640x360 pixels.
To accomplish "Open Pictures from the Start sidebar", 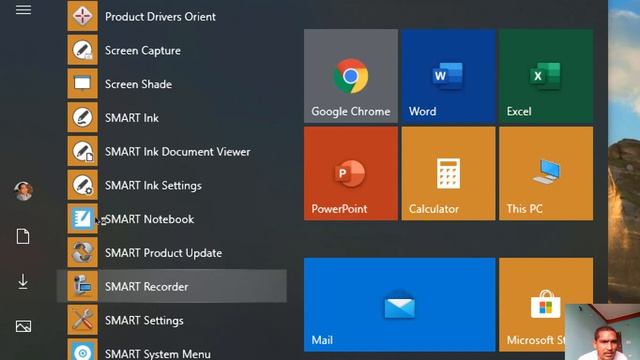I will tap(23, 326).
